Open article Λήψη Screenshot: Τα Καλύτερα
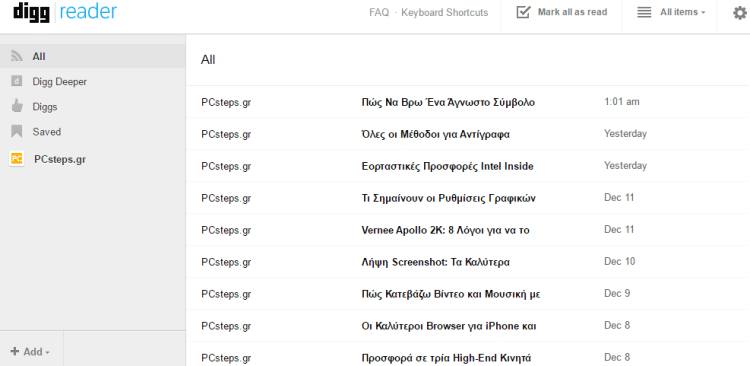The height and width of the screenshot is (366, 750). point(435,262)
